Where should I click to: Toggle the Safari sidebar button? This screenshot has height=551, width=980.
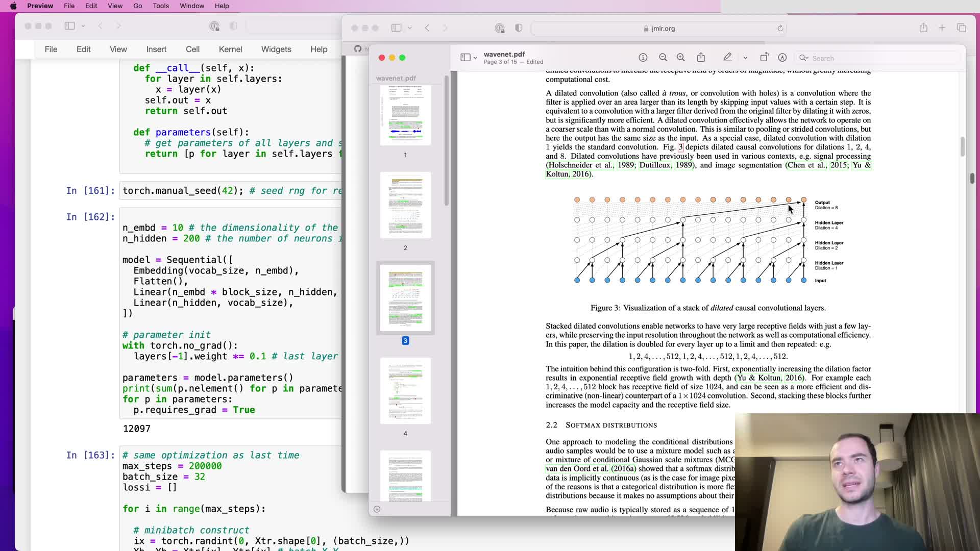(396, 28)
